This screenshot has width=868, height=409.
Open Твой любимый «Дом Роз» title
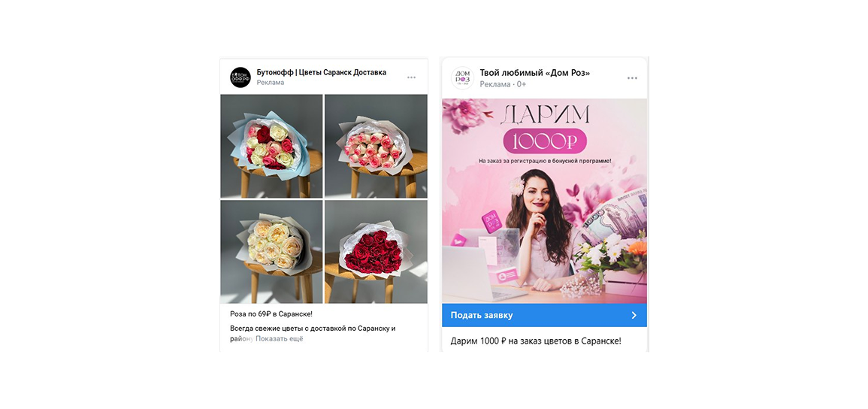[x=535, y=72]
